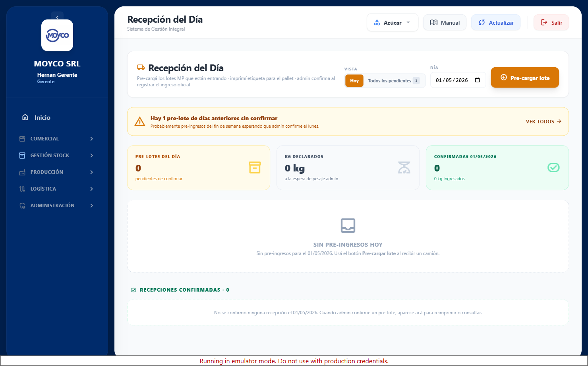Click the shapes icon beside Azúcar
Screen dimensions: 588x366
coord(377,23)
